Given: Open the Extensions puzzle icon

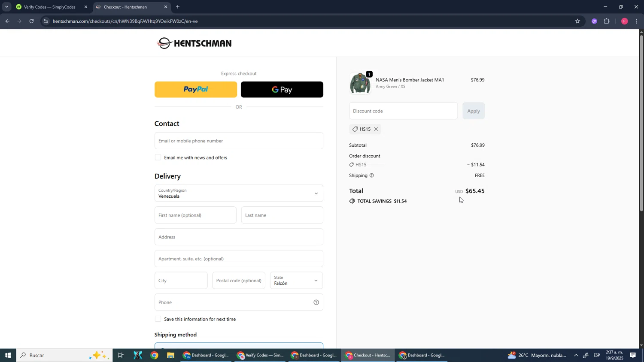Looking at the screenshot, I should [x=607, y=21].
